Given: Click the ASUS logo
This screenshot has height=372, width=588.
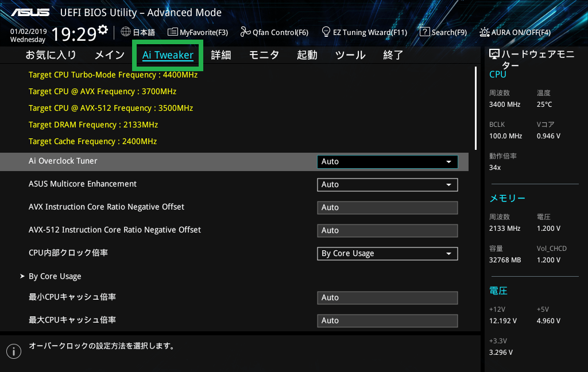Looking at the screenshot, I should (30, 13).
